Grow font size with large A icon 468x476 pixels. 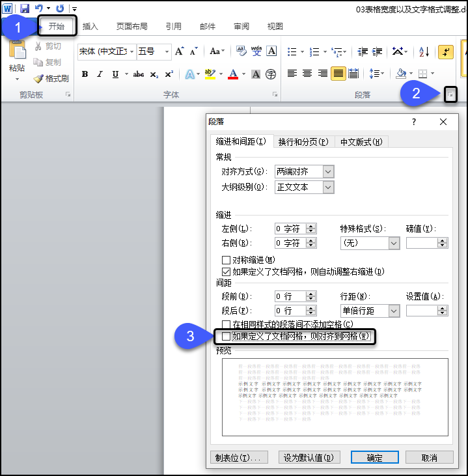pos(180,51)
